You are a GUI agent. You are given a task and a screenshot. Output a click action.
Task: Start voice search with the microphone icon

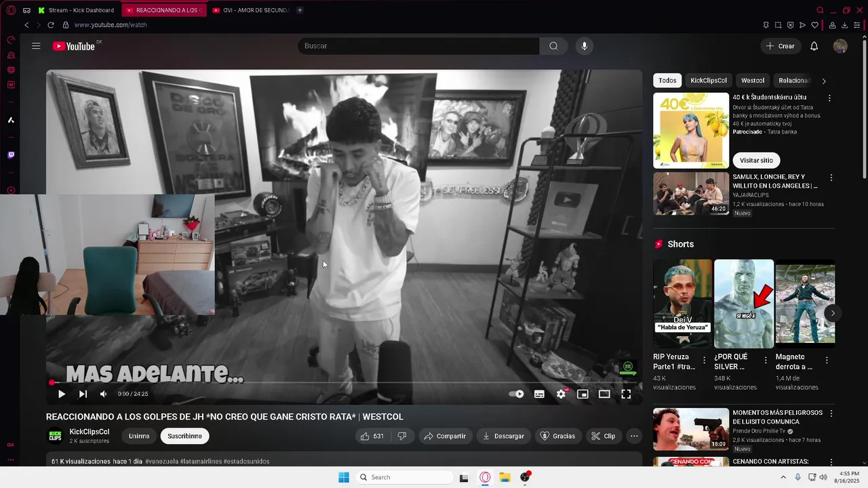click(585, 46)
